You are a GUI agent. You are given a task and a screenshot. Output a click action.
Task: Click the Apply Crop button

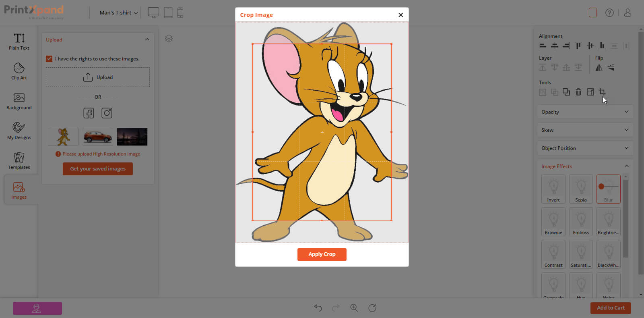pos(322,254)
